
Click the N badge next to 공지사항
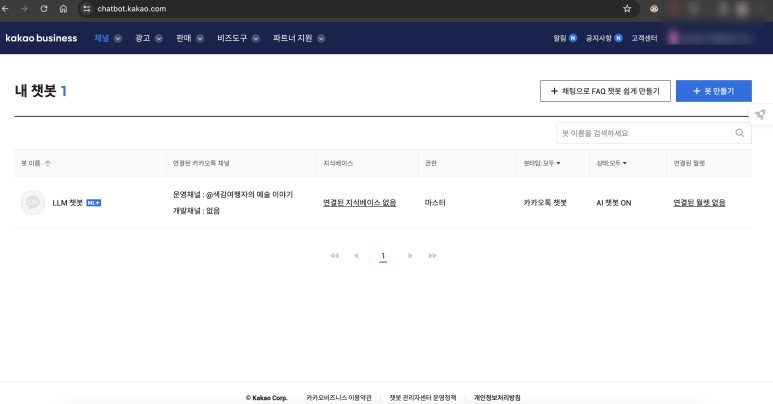pos(618,38)
